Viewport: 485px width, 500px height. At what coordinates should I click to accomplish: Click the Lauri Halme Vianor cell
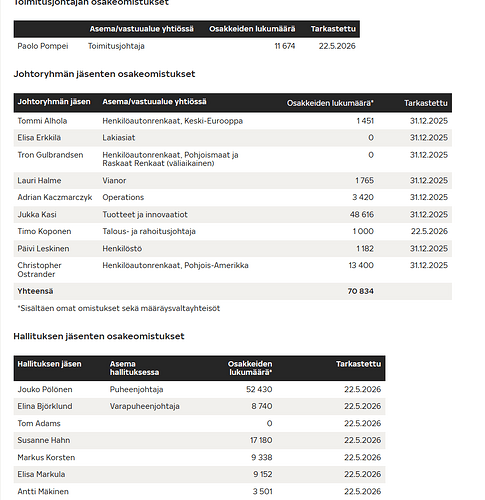pyautogui.click(x=114, y=180)
